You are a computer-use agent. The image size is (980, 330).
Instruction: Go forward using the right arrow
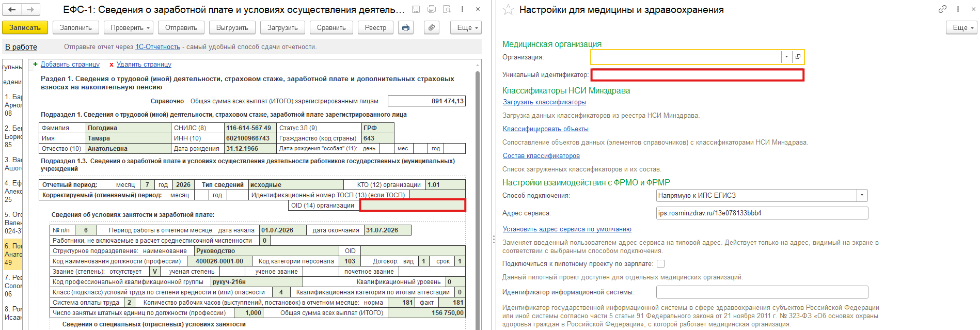(30, 9)
